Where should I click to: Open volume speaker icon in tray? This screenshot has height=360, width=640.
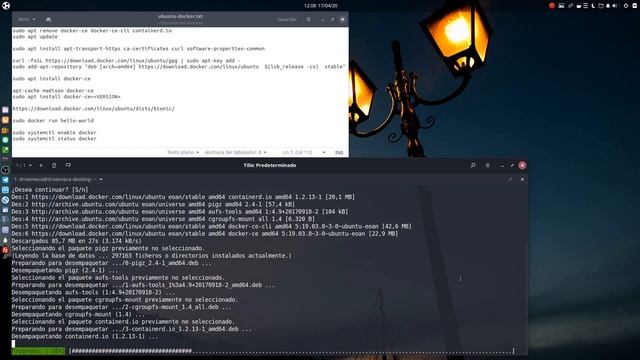tap(615, 6)
